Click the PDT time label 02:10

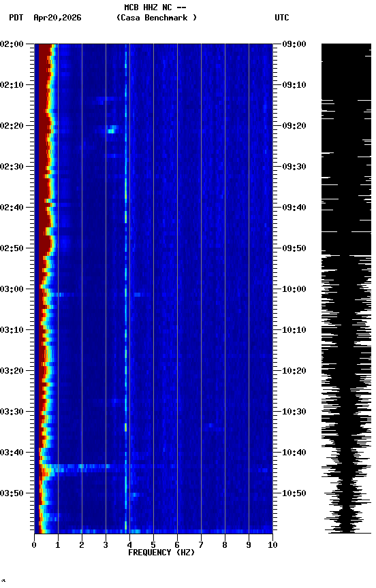(12, 85)
